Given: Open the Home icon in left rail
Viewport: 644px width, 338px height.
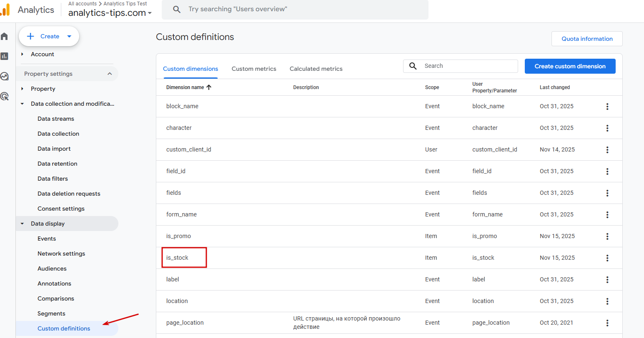Looking at the screenshot, I should (5, 37).
